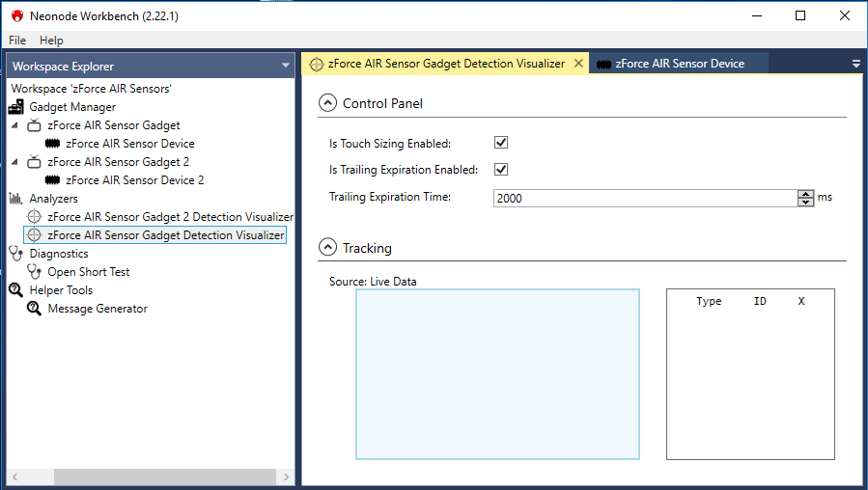Uncheck Is Touch Sizing Enabled checkbox
The height and width of the screenshot is (490, 868).
[x=501, y=143]
